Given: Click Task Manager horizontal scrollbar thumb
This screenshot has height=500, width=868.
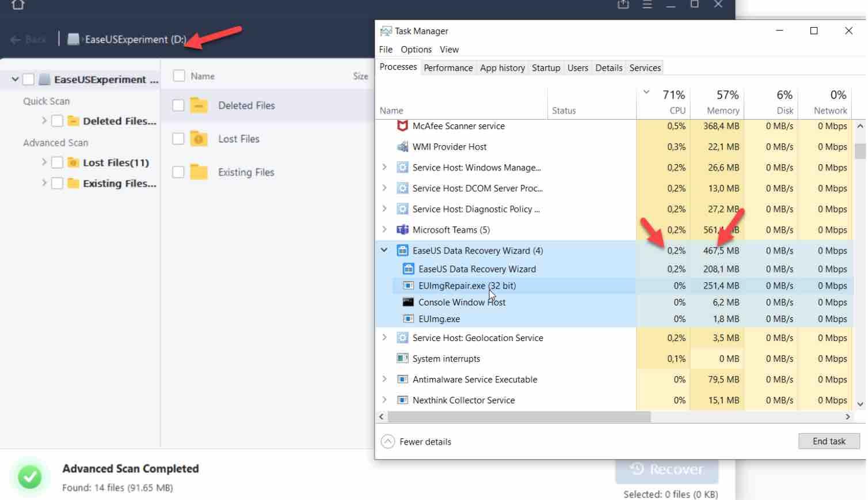Looking at the screenshot, I should tap(519, 416).
